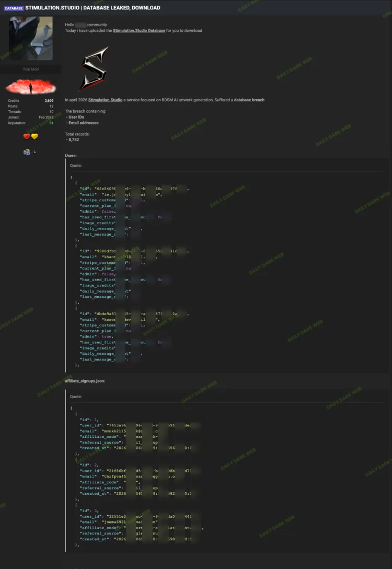Open the poster's profile avatar image
Screen dimensions: 392x569
(31, 38)
